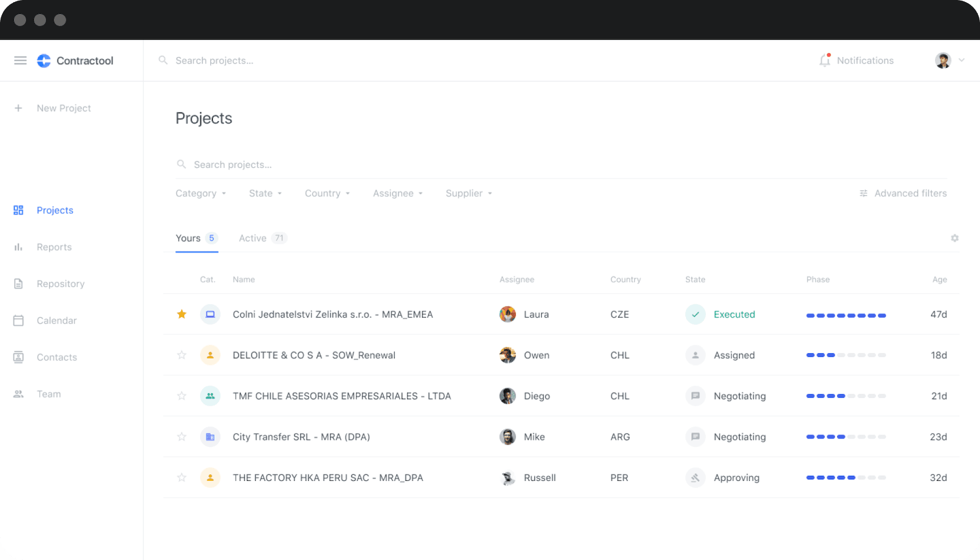Open Colni Jednatelstvi Zelinka s.r.o. - MRA_EMEA project
Viewport: 980px width, 560px height.
coord(333,314)
